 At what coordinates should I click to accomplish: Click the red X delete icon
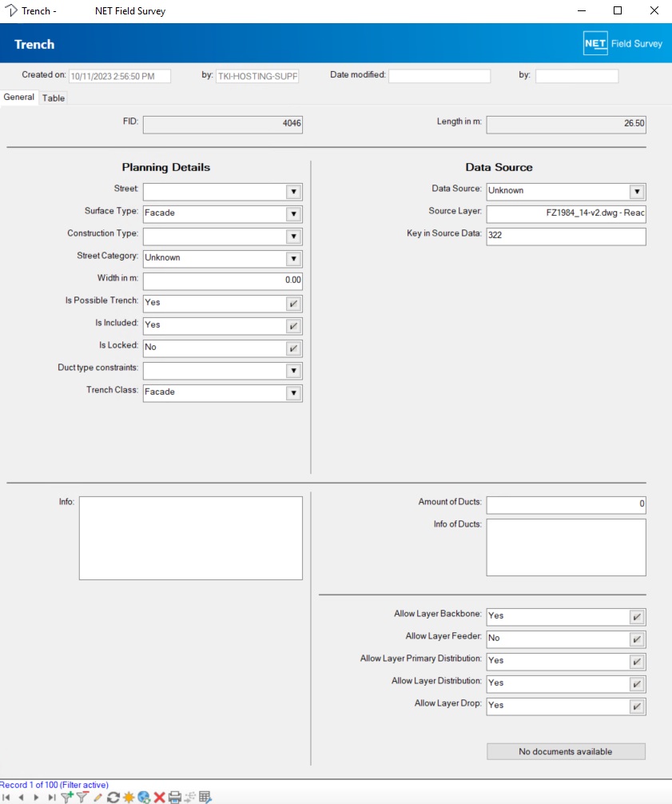(x=160, y=798)
